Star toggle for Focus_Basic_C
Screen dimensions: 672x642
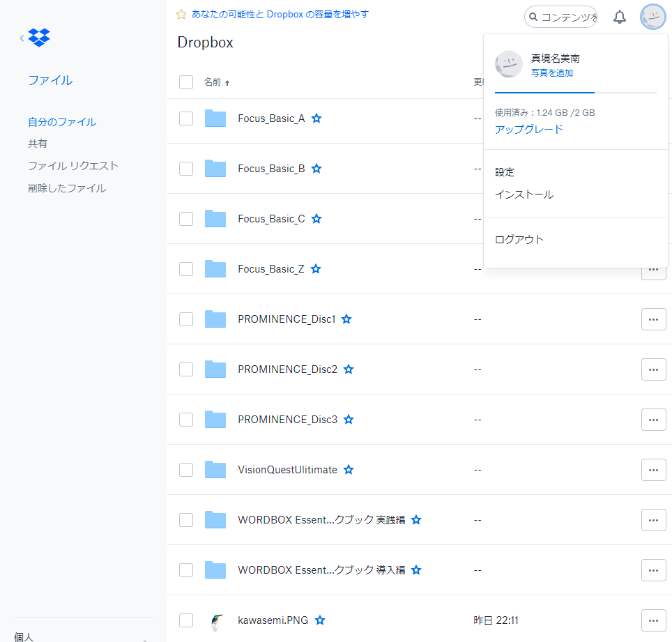coord(316,219)
